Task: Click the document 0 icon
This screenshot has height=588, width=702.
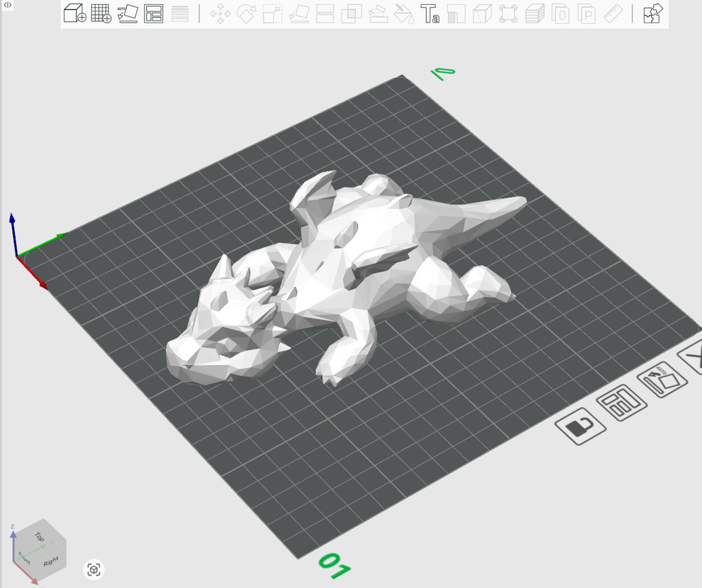Action: click(560, 13)
